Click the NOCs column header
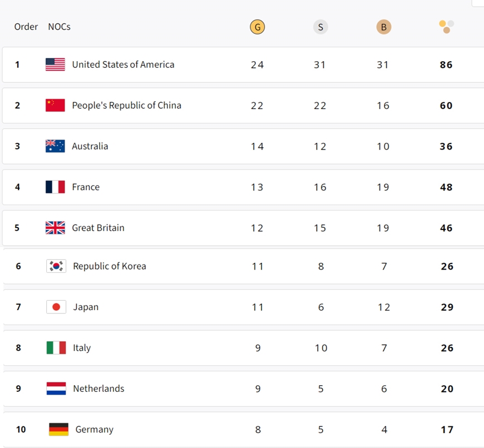484x448 pixels. (59, 27)
